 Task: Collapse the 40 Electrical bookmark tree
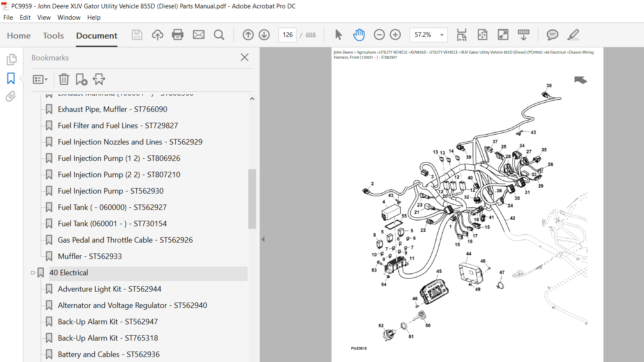pyautogui.click(x=33, y=273)
